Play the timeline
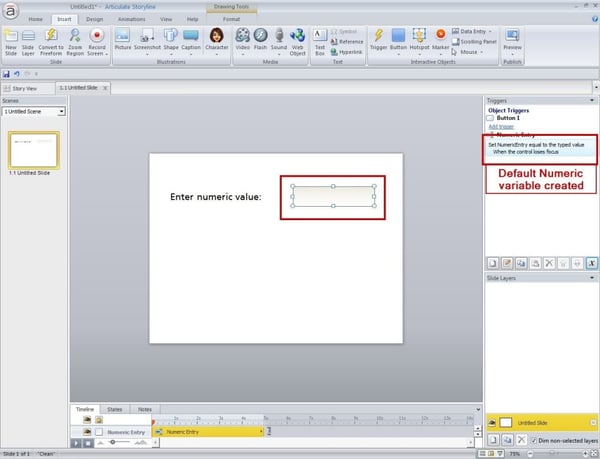Viewport: 600px width, 459px height. (x=76, y=443)
